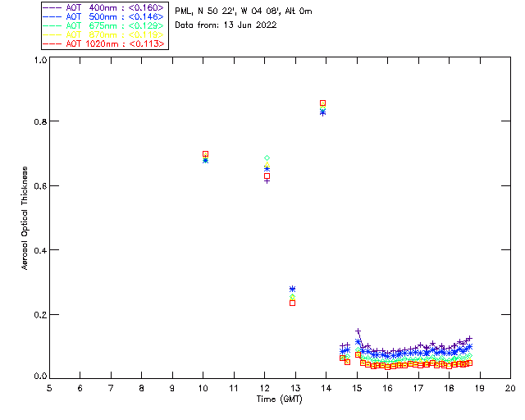Click the red square marker near 13 GMT
525x420 pixels.
point(292,304)
